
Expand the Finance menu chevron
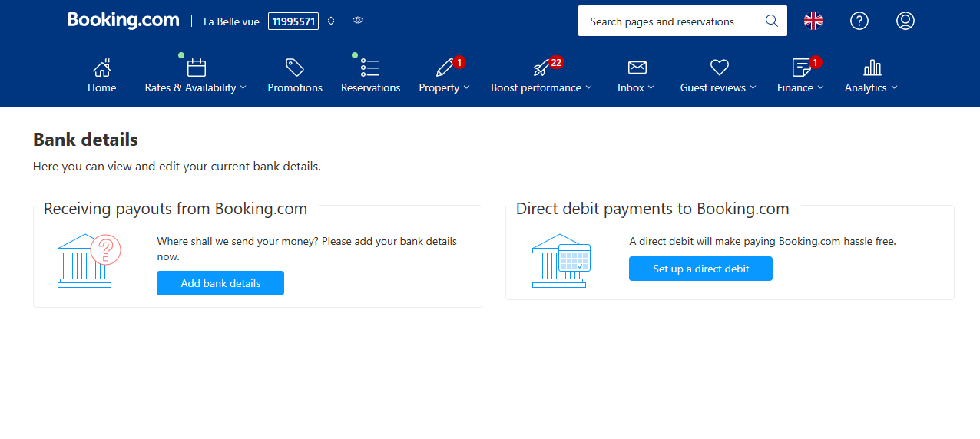pyautogui.click(x=821, y=87)
